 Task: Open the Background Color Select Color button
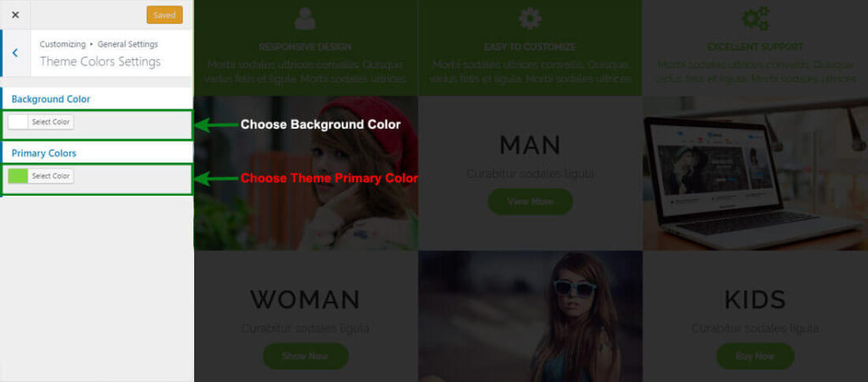pyautogui.click(x=50, y=122)
